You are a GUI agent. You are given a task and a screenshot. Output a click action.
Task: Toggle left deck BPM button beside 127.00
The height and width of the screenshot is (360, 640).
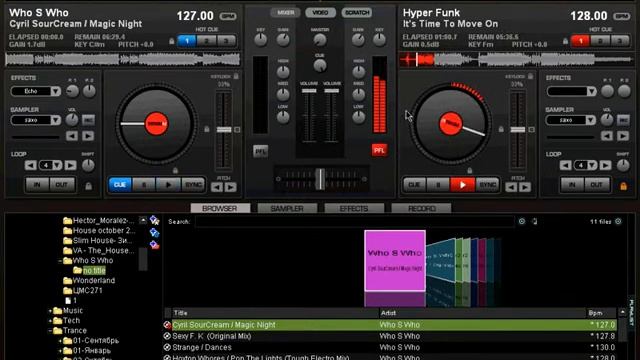[228, 16]
